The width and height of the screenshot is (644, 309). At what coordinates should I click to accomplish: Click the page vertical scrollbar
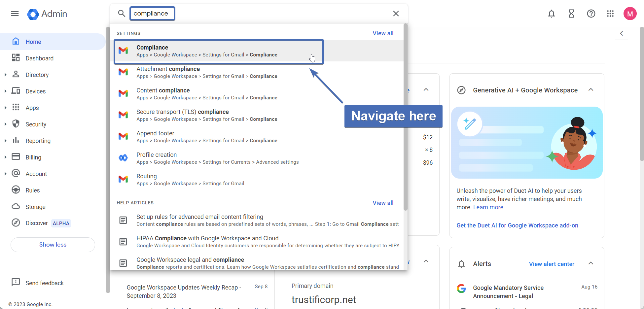(x=642, y=94)
